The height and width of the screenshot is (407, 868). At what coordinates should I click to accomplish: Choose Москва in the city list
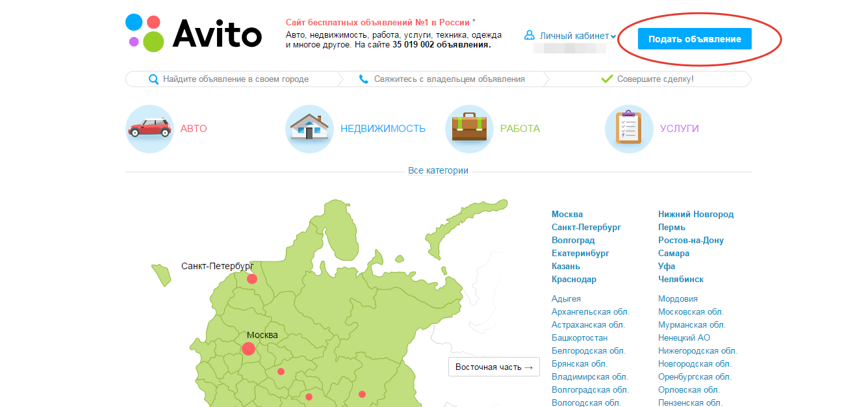point(567,214)
